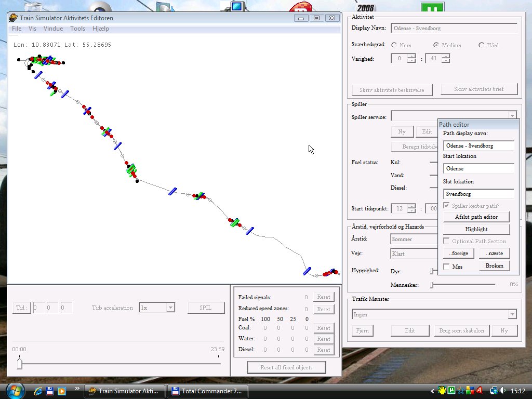The height and width of the screenshot is (399, 532).
Task: Select the Nem difficulty radio button
Action: click(x=394, y=45)
